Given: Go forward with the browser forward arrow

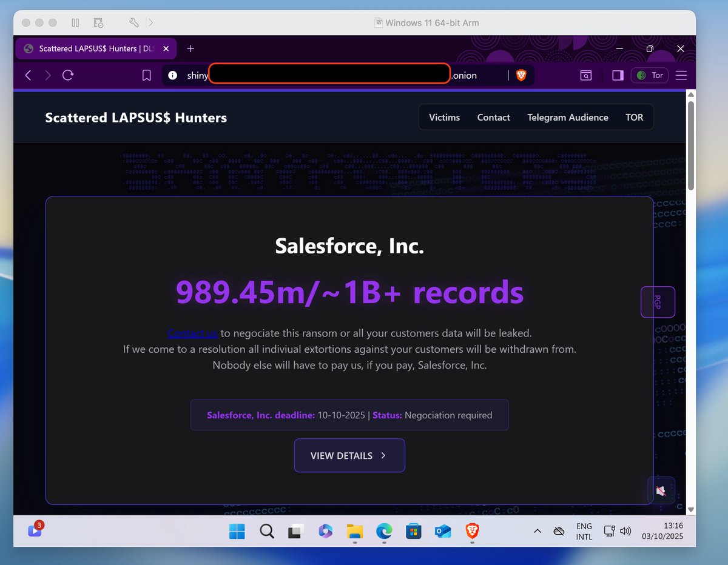Looking at the screenshot, I should pyautogui.click(x=48, y=75).
